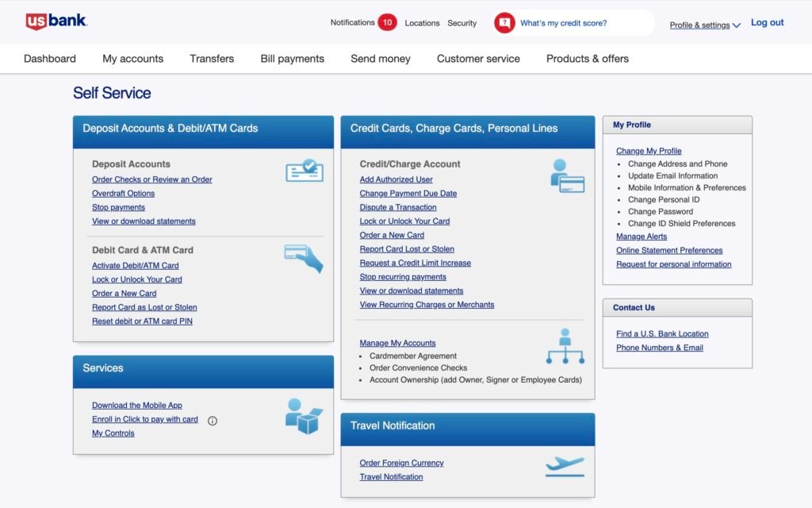Screen dimensions: 812x508
Task: Open deposit accounts View or download statements
Action: 144,221
